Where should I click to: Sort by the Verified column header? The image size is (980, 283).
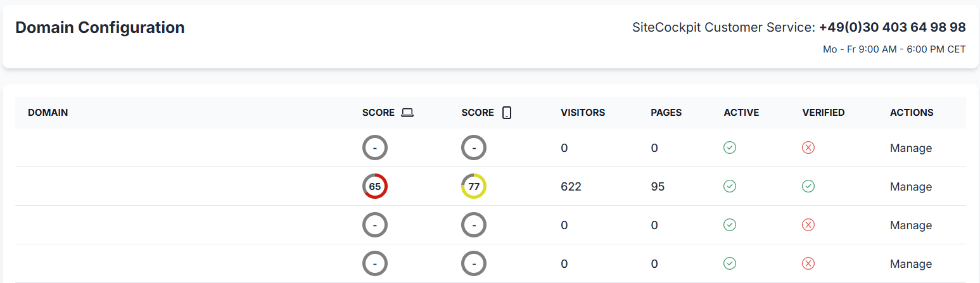823,113
